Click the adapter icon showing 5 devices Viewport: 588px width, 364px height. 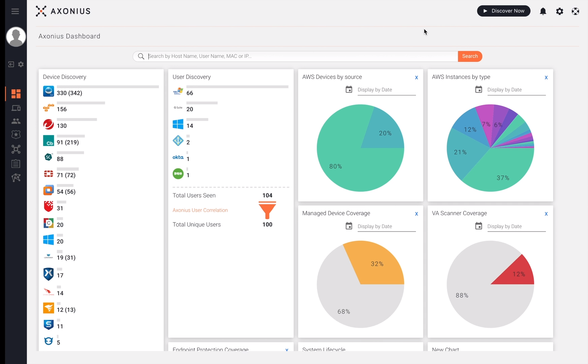click(49, 341)
